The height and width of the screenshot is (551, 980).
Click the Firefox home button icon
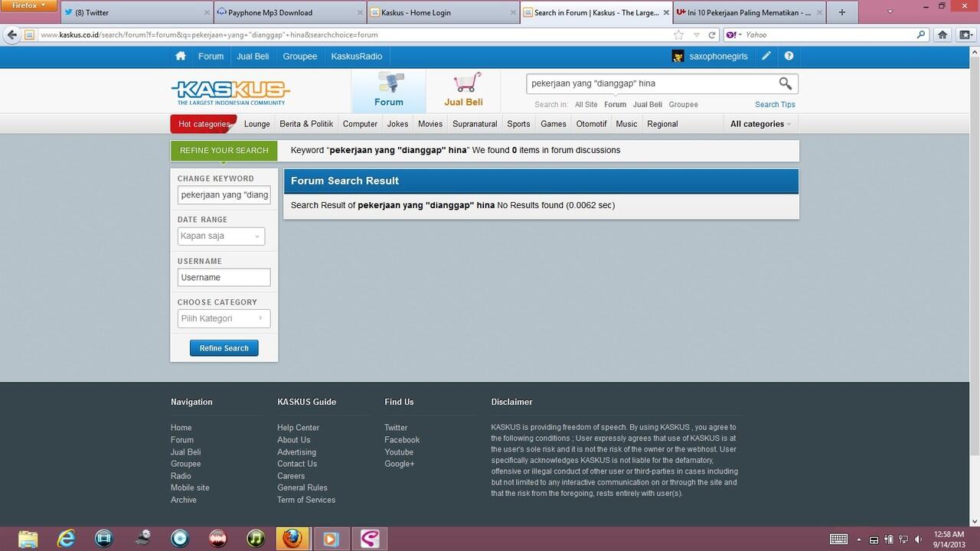pyautogui.click(x=942, y=34)
